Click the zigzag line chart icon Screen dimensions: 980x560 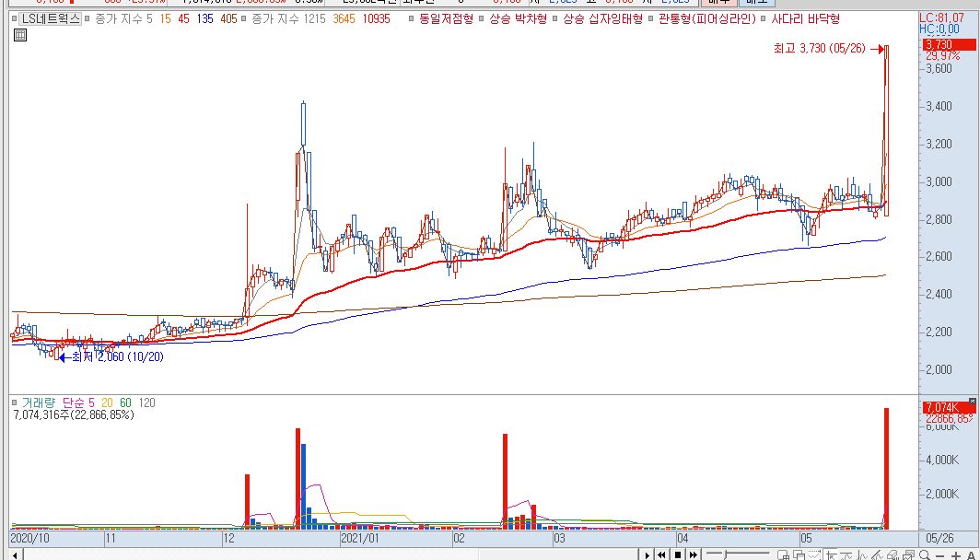pyautogui.click(x=862, y=555)
